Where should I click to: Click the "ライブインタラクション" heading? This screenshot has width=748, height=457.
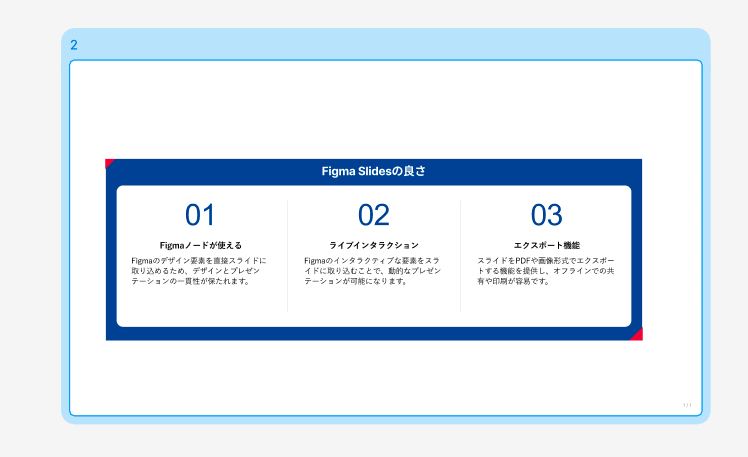(373, 245)
